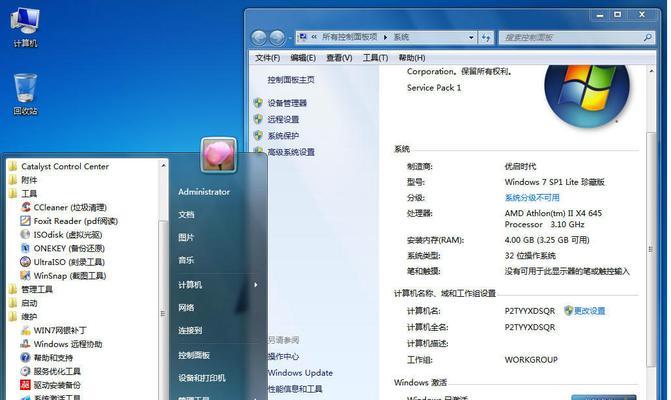Open the 工具(T) menu
This screenshot has width=671, height=400.
[375, 58]
